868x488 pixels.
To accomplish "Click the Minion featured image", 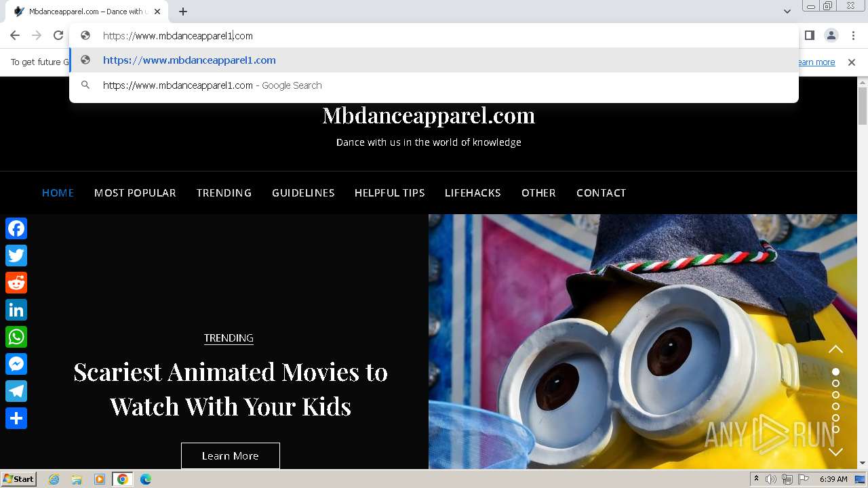I will [x=643, y=342].
